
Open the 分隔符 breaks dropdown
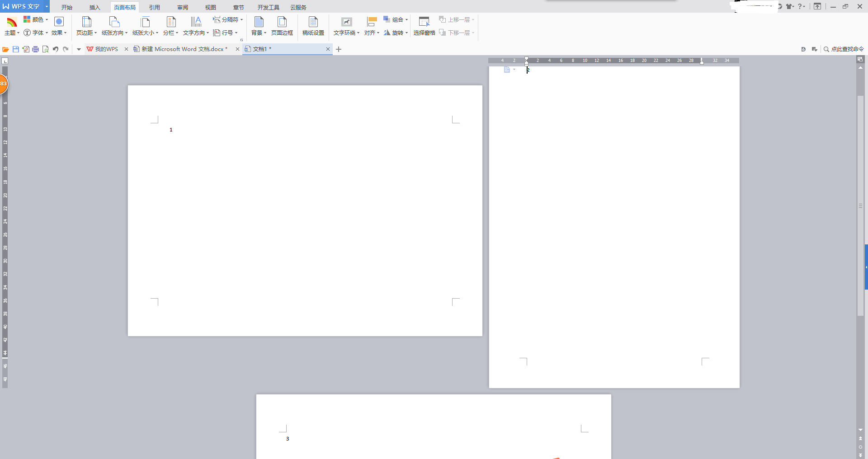[x=228, y=19]
